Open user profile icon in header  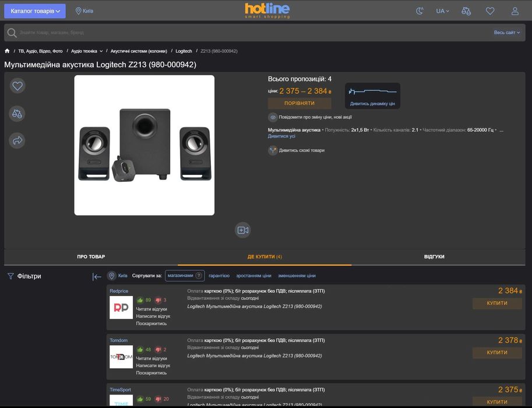pyautogui.click(x=515, y=11)
